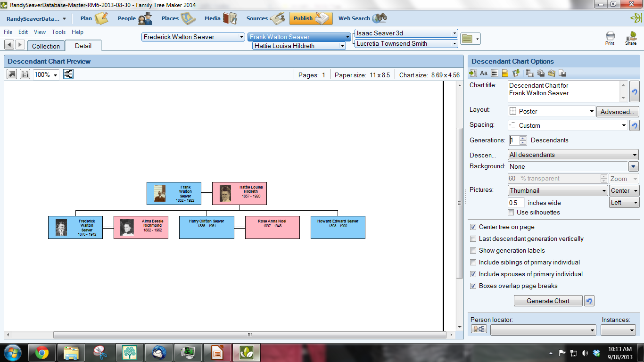This screenshot has height=362, width=644.
Task: Open the Person locator name dropdown
Action: tap(543, 330)
